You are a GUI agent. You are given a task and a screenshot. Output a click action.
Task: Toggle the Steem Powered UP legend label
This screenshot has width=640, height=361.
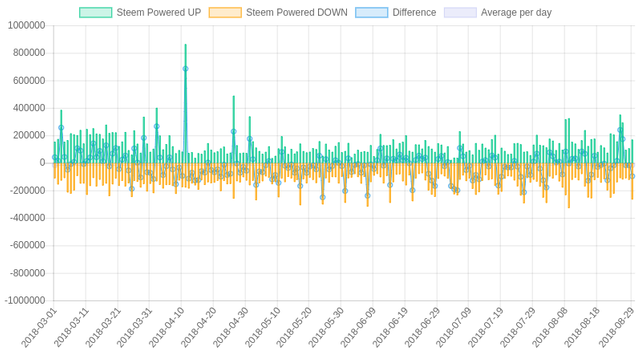coord(159,13)
